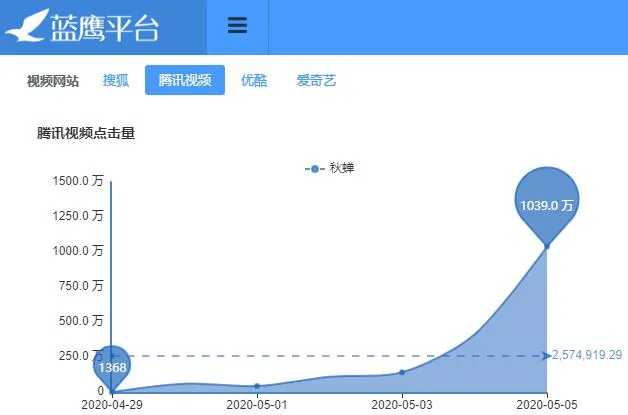The image size is (628, 415).
Task: Click the 1500.0 万 axis label
Action: tap(78, 181)
